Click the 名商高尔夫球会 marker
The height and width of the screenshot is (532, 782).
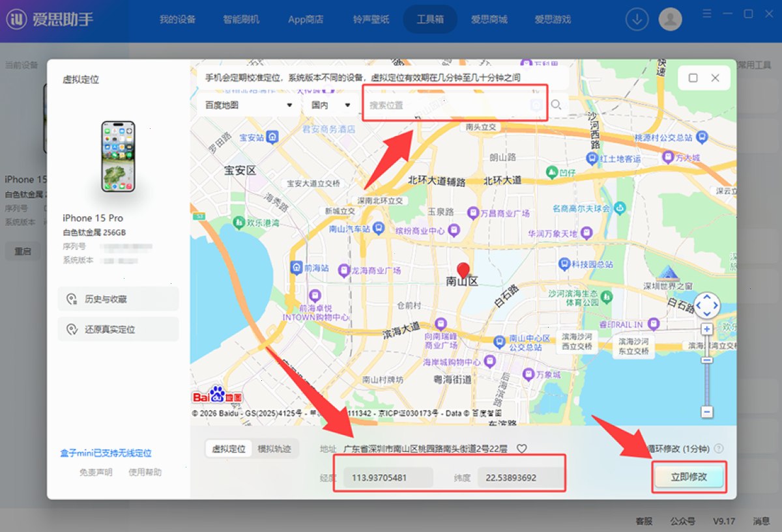click(619, 208)
